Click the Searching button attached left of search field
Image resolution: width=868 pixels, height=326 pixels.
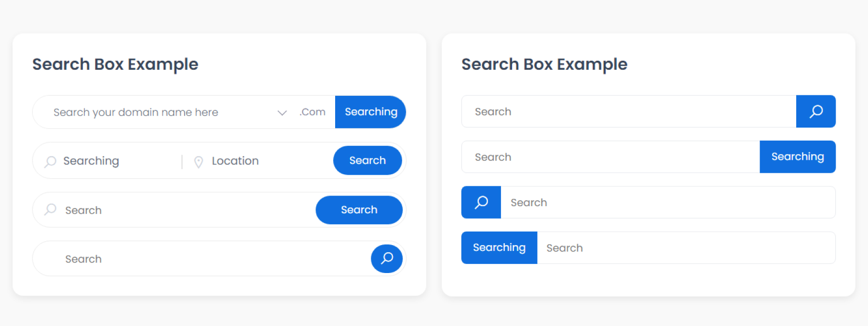pos(499,248)
